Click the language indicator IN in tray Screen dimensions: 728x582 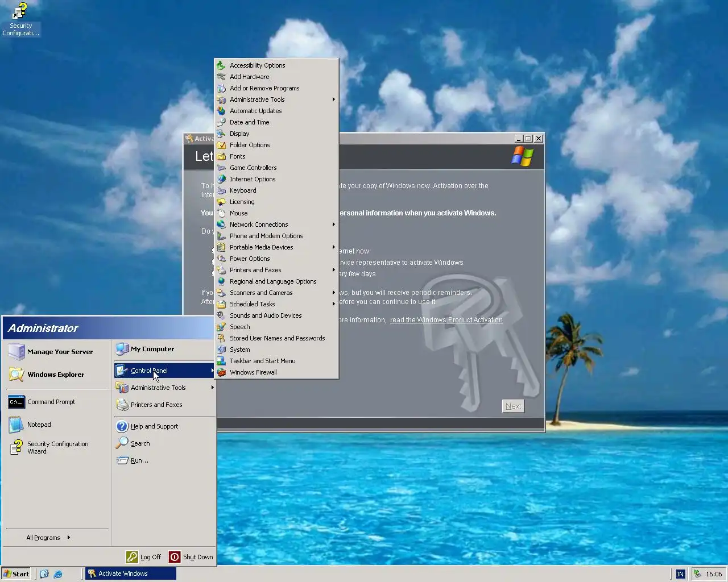click(x=680, y=574)
